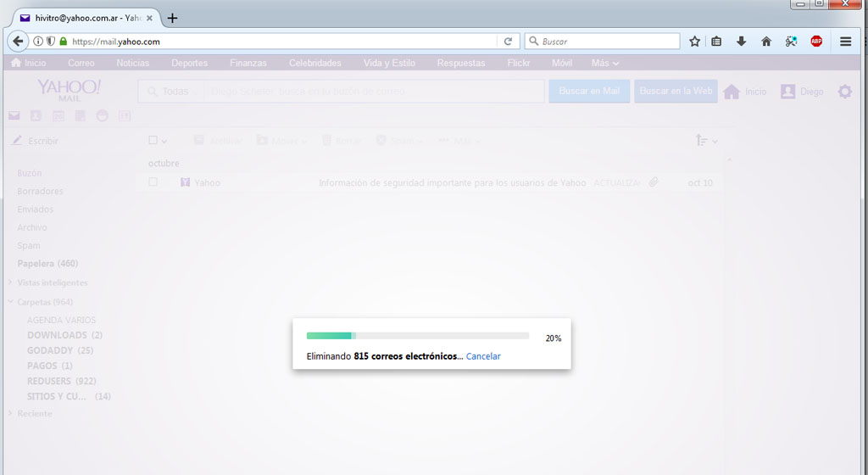Open the GODADDY (25) folder

pos(60,350)
